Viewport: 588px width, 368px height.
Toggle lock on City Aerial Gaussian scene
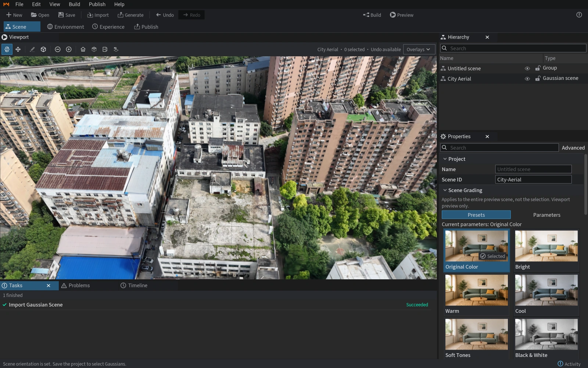538,78
